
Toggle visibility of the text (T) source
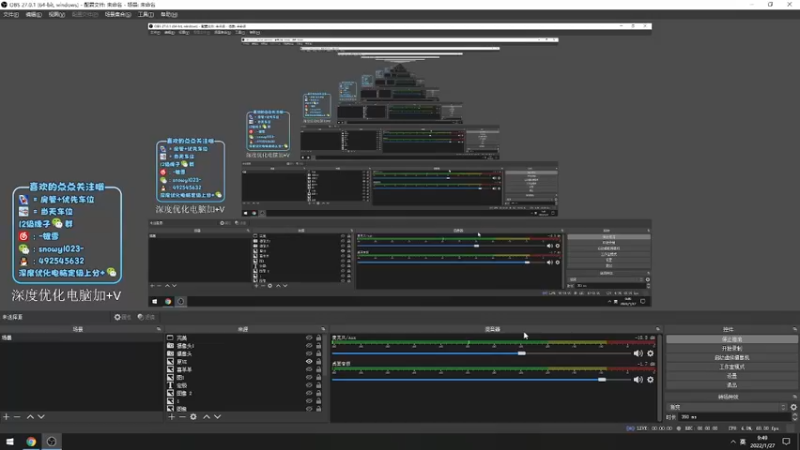309,385
